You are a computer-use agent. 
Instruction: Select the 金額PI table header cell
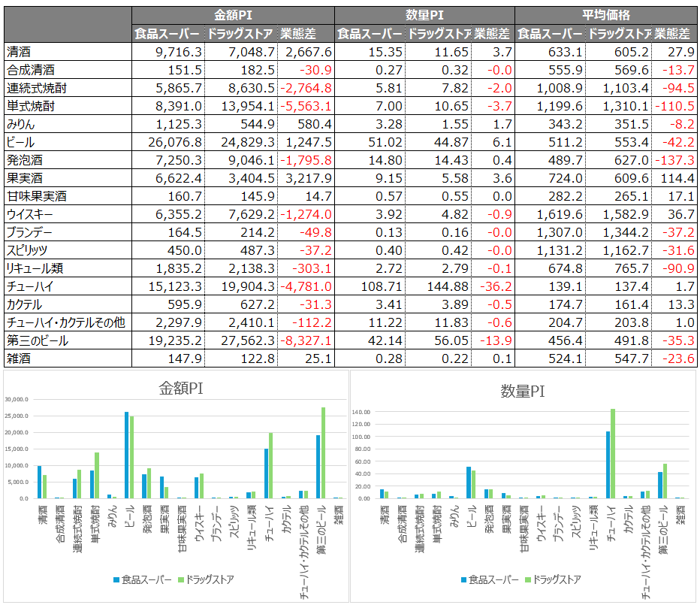(x=233, y=15)
